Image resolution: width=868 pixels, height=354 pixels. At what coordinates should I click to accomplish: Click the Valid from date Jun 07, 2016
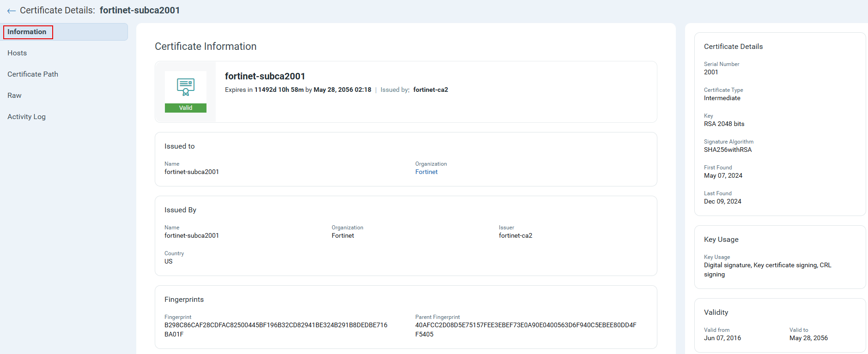(x=722, y=338)
